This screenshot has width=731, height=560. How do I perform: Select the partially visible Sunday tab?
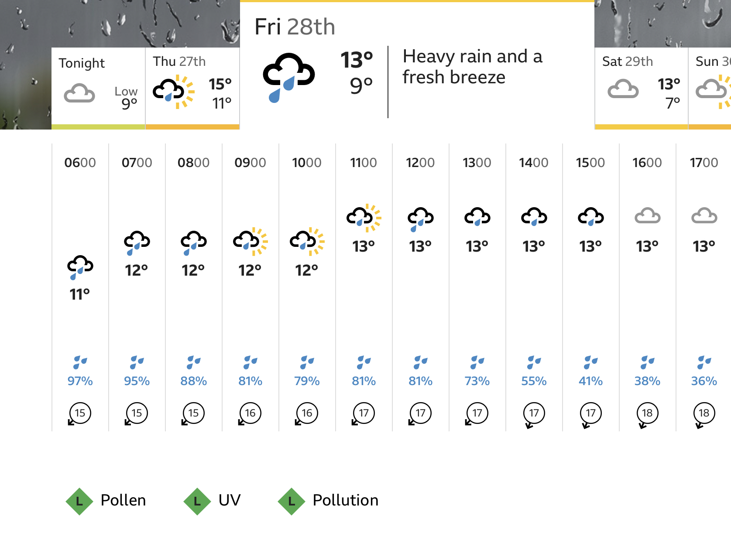click(710, 87)
